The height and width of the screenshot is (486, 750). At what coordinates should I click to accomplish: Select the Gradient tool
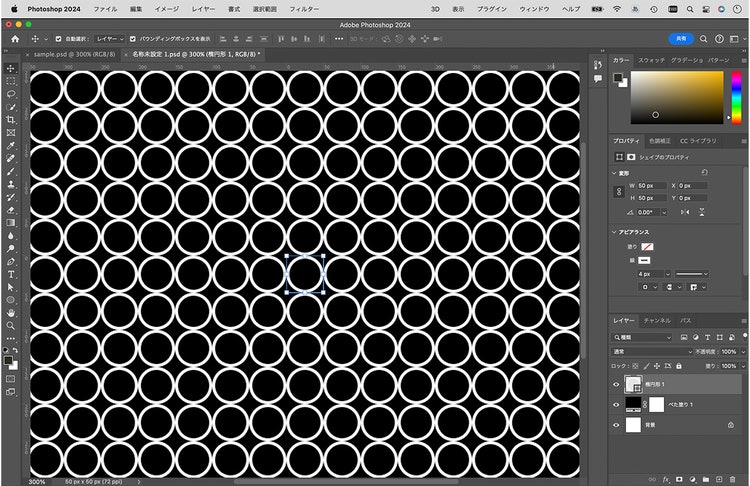click(x=11, y=223)
